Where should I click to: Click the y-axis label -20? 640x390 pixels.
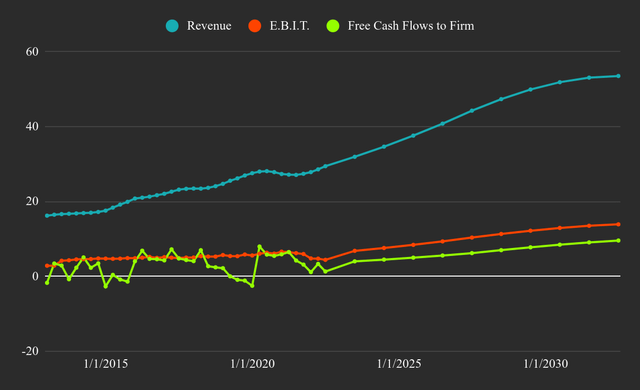[30, 351]
